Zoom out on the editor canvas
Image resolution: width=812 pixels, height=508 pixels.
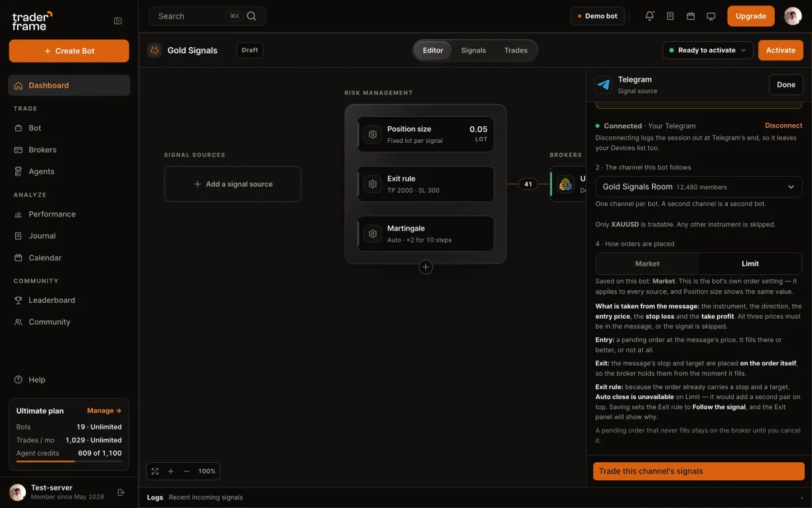pos(186,471)
